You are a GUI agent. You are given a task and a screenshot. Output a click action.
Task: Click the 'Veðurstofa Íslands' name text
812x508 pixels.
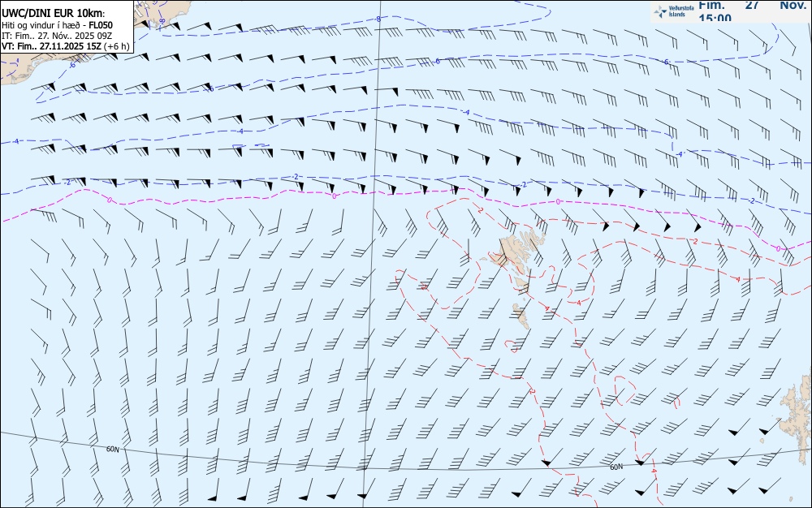click(x=681, y=11)
